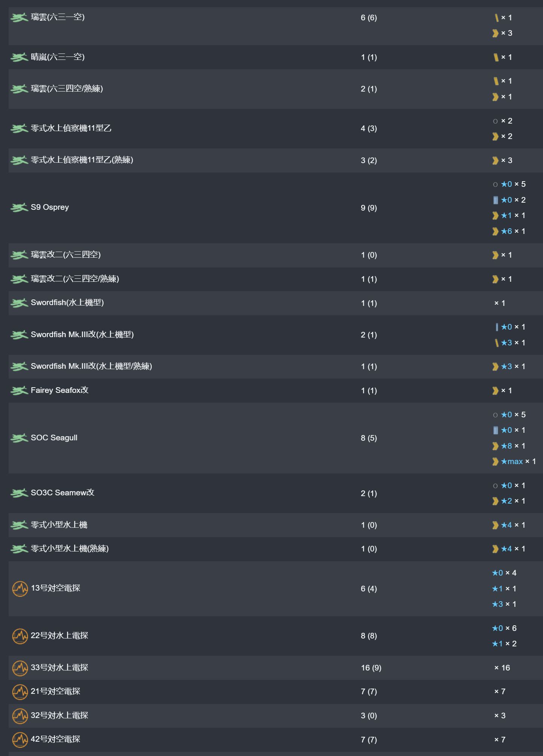
Task: Select the 零式水上偵察機11型乙 equipment name
Action: 71,128
